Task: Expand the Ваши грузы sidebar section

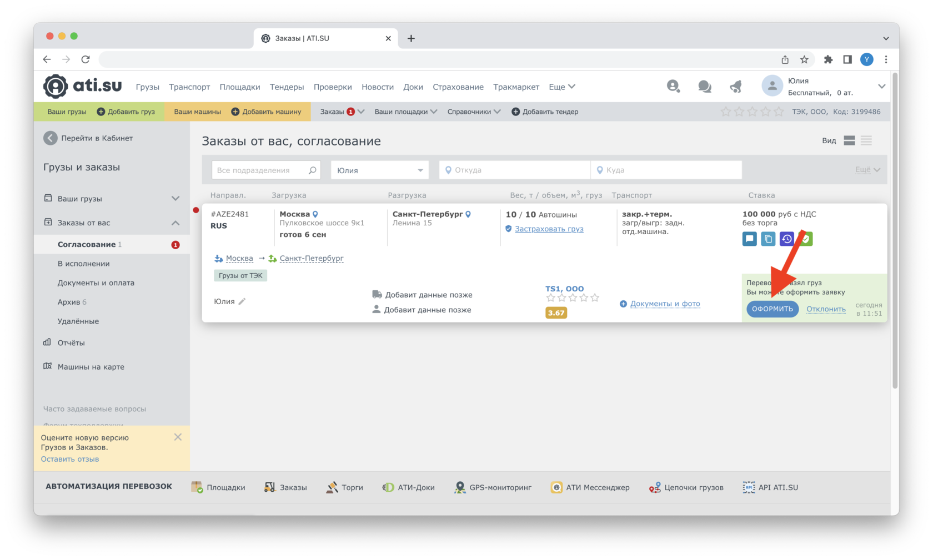Action: 175,198
